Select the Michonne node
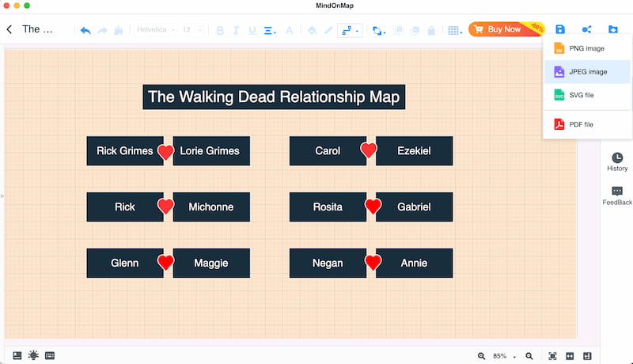Viewport: 633px width, 364px height. coord(211,207)
